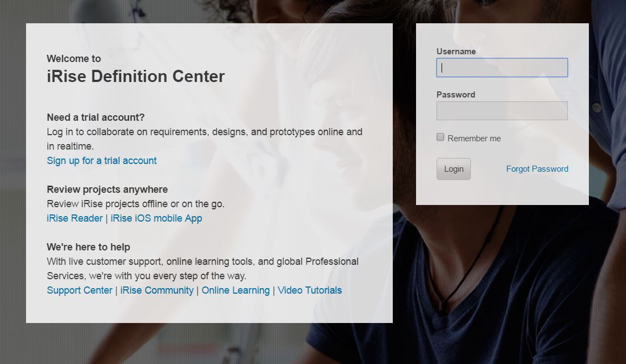Sign up for a trial account
Viewport: 626px width, 364px height.
click(102, 161)
